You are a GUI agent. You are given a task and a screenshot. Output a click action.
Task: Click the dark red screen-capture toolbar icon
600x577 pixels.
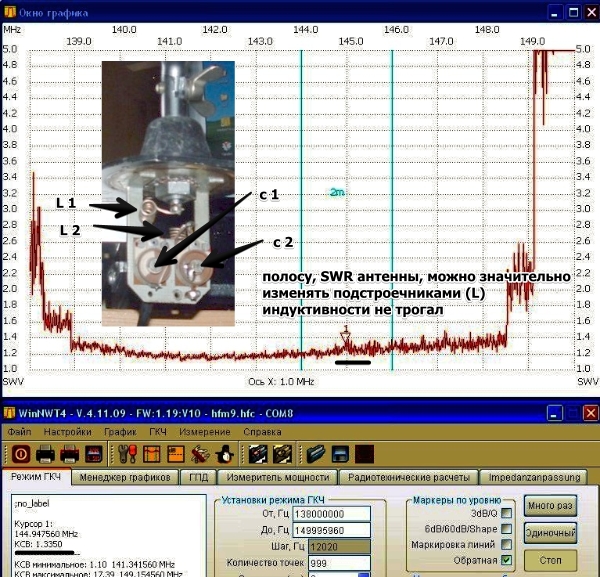pyautogui.click(x=94, y=455)
